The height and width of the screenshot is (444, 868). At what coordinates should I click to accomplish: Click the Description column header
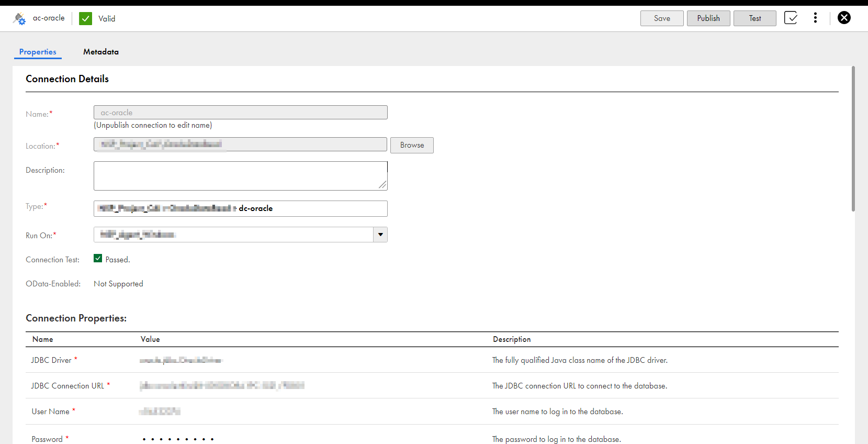point(512,339)
